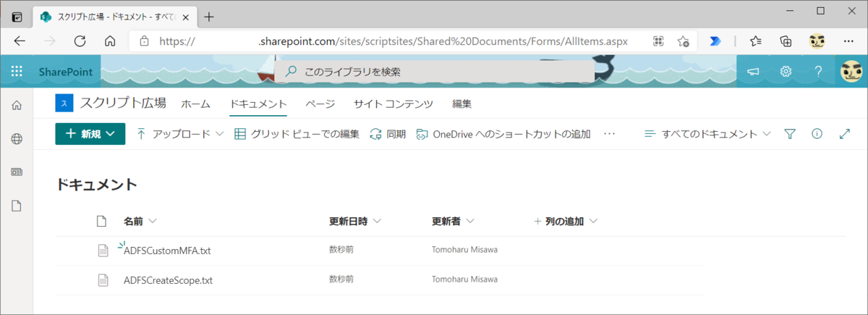Open SharePoint settings gear icon
The image size is (868, 315).
click(x=786, y=72)
